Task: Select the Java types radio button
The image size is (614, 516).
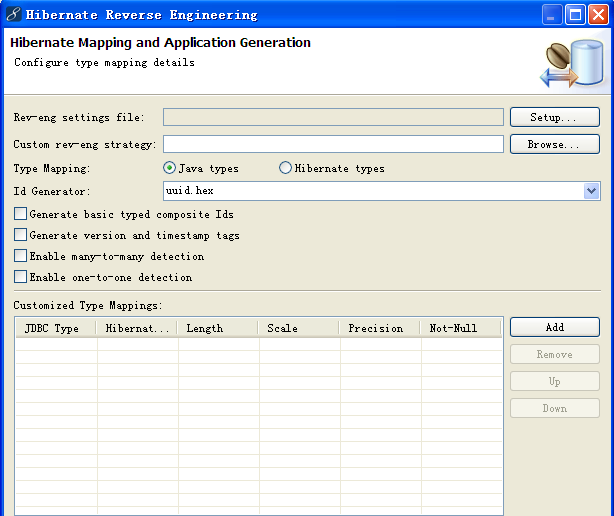Action: (x=169, y=168)
